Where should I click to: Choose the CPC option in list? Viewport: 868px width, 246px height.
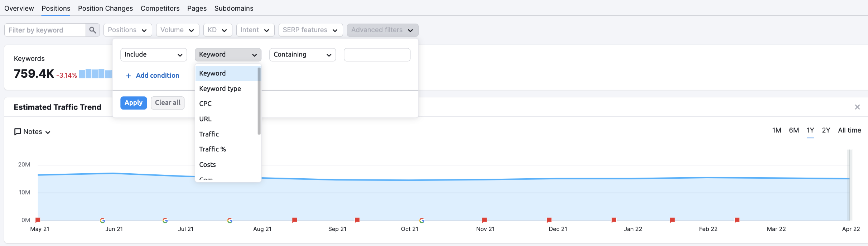coord(206,103)
